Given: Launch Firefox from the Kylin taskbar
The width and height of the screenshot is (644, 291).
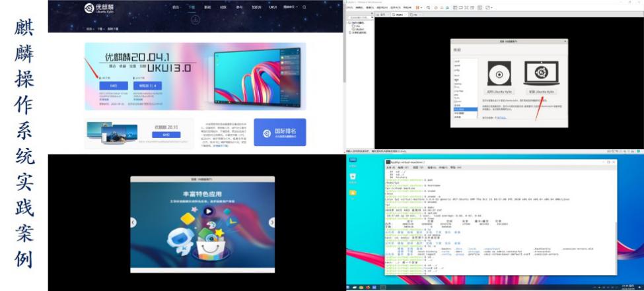Looking at the screenshot, I should (368, 287).
